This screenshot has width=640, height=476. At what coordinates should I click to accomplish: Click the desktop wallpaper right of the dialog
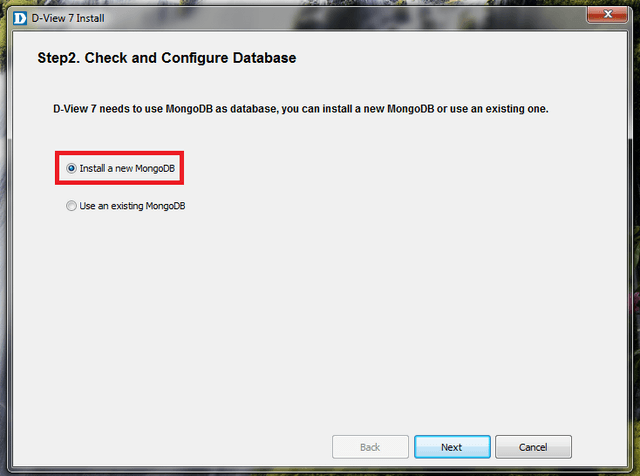tap(632, 250)
